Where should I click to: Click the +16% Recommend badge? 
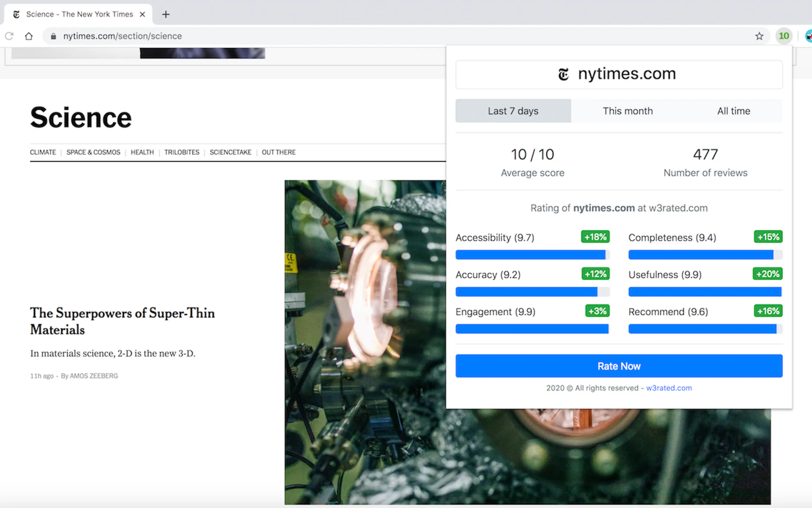[x=768, y=311]
